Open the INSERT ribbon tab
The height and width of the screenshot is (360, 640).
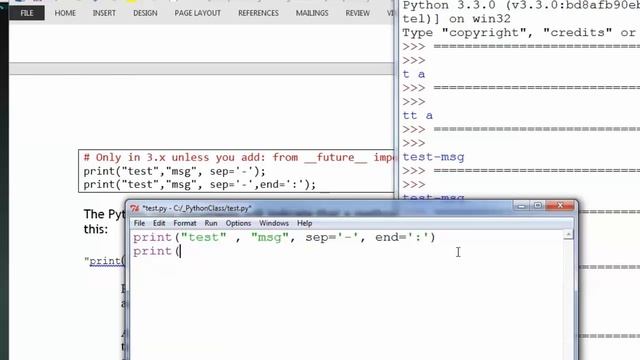click(x=104, y=13)
